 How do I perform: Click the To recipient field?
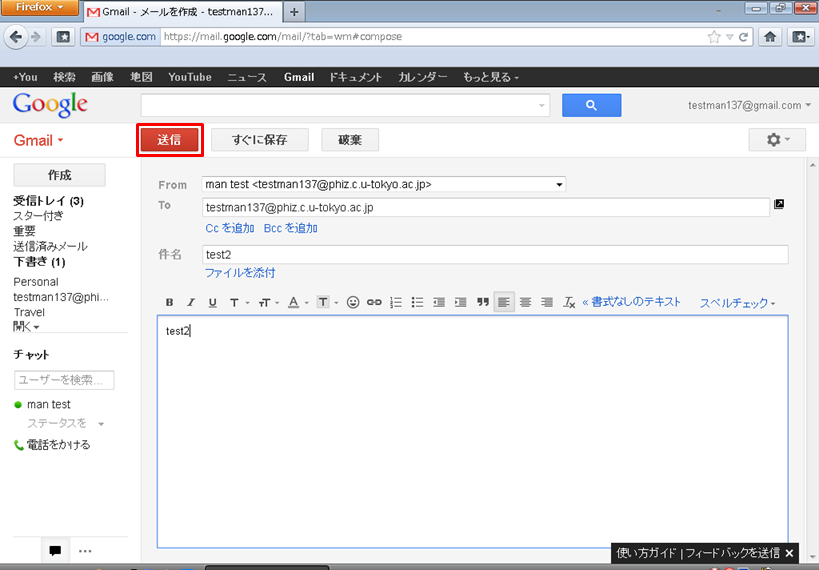486,207
